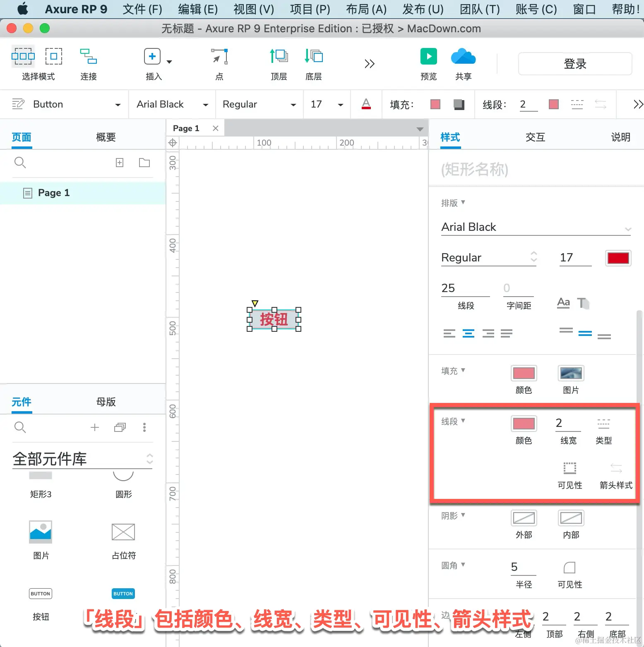
Task: Edit the line spacing 25 field
Action: (x=465, y=288)
